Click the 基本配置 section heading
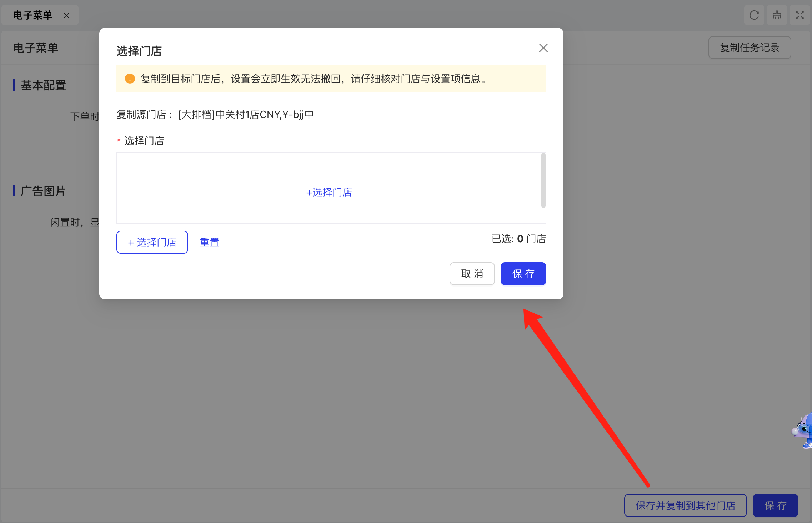Screen dimensions: 812x523 (x=43, y=85)
